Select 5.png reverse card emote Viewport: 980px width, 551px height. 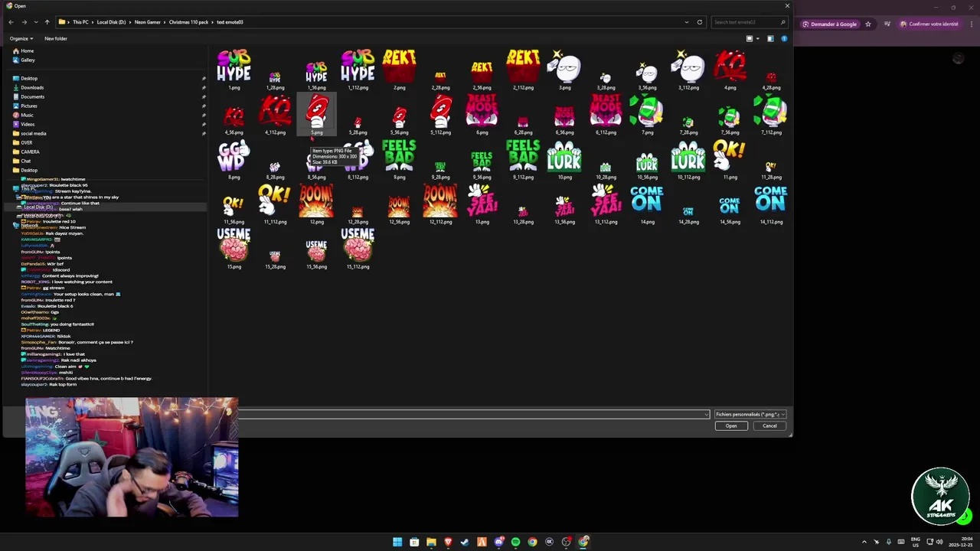[x=316, y=115]
